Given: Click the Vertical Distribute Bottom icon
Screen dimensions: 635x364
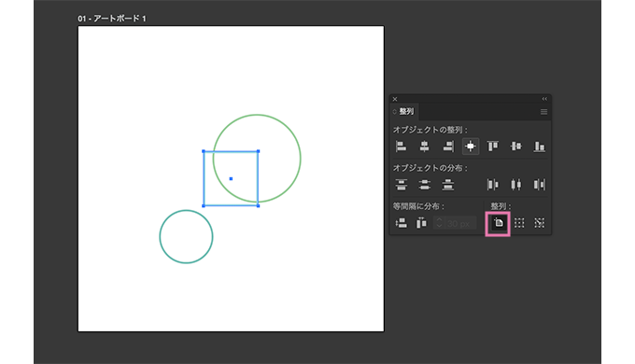Looking at the screenshot, I should [x=448, y=185].
